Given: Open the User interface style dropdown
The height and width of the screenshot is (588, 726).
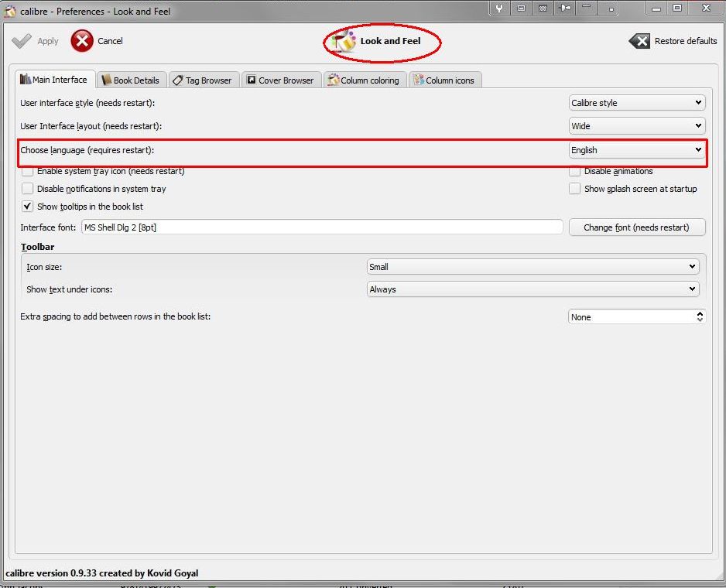Looking at the screenshot, I should pyautogui.click(x=637, y=103).
